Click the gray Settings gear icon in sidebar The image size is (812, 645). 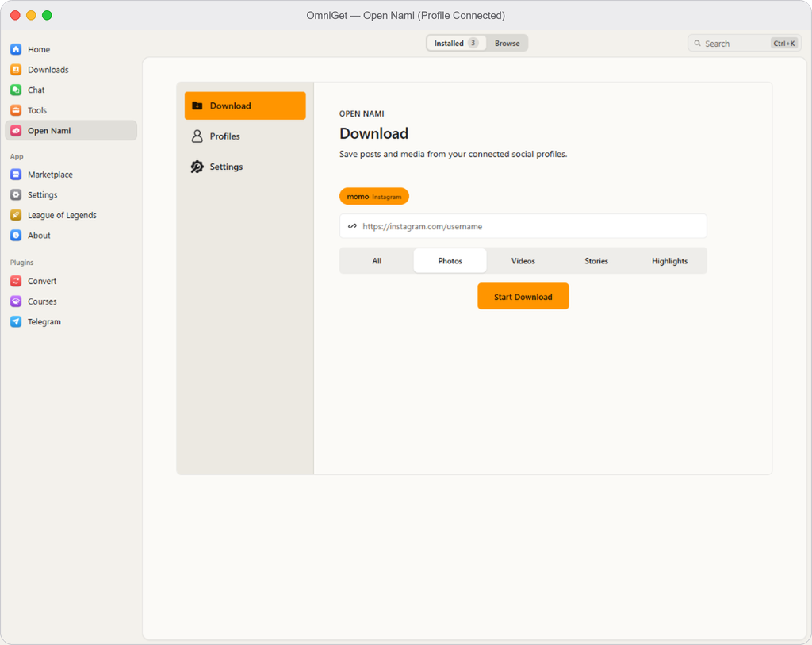(x=16, y=195)
